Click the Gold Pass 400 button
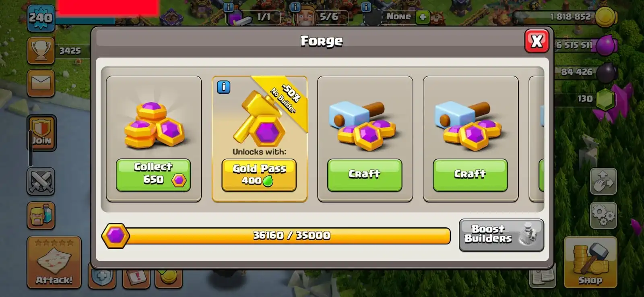The height and width of the screenshot is (297, 644). coord(259,175)
